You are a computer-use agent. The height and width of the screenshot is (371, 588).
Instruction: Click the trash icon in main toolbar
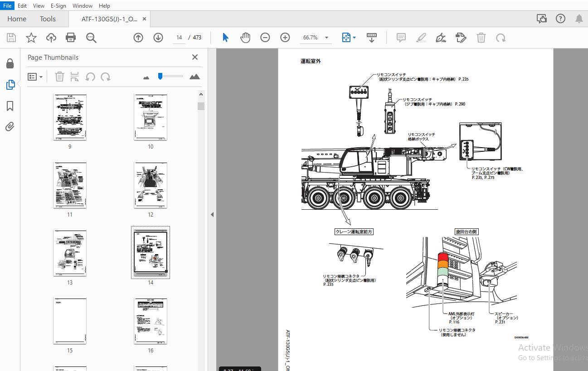pyautogui.click(x=481, y=38)
